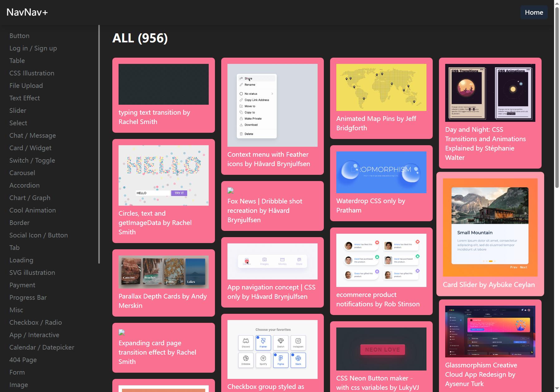Image resolution: width=560 pixels, height=392 pixels.
Task: Open Parallax Depth Cards thumbnail
Action: click(163, 272)
